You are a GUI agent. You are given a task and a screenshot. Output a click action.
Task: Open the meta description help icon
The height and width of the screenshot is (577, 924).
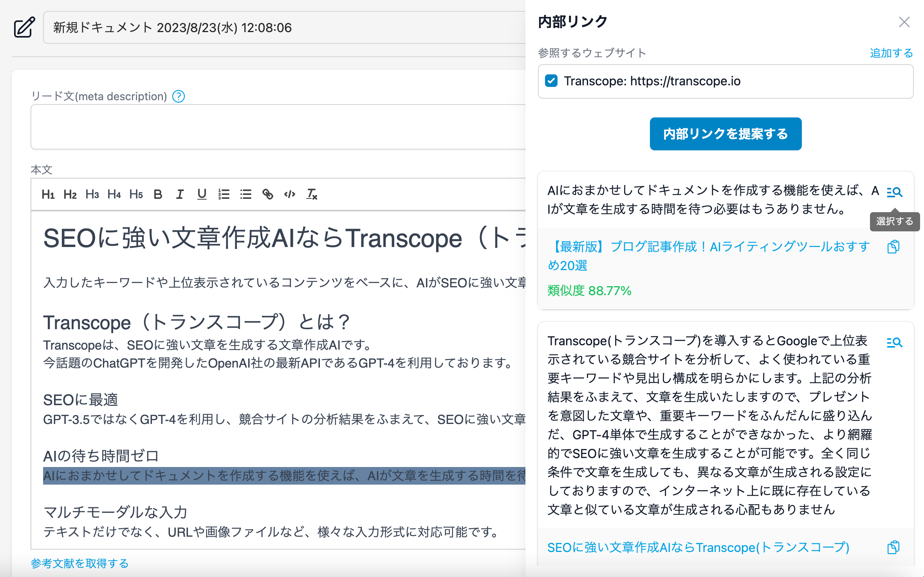tap(179, 96)
